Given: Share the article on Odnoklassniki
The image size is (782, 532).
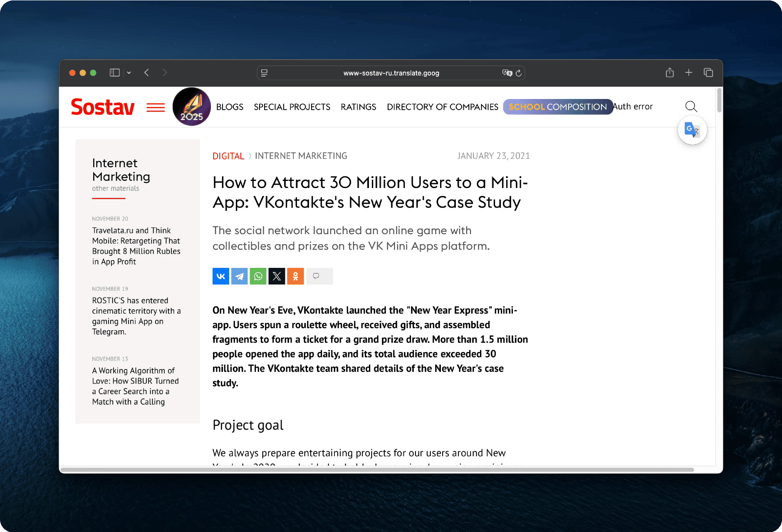Looking at the screenshot, I should (x=295, y=276).
